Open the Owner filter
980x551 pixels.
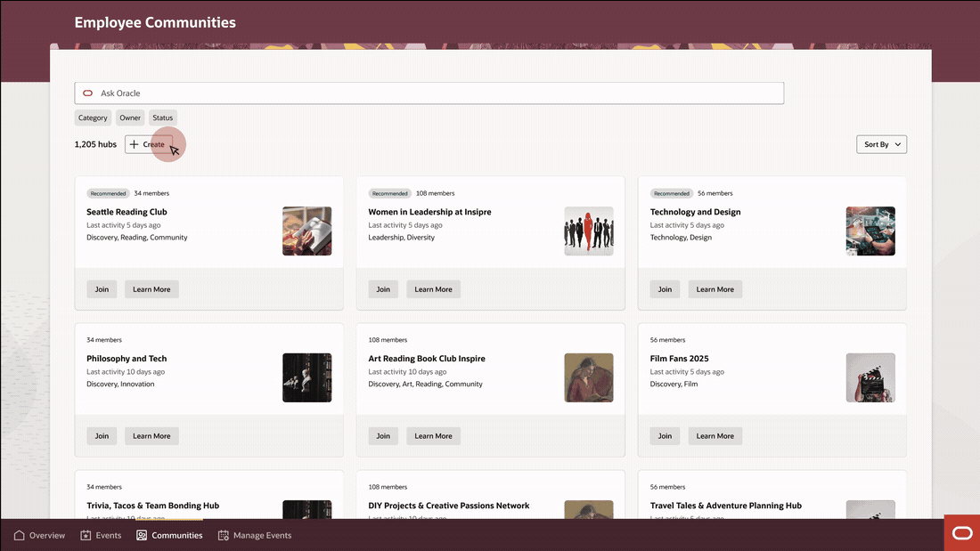(x=130, y=117)
